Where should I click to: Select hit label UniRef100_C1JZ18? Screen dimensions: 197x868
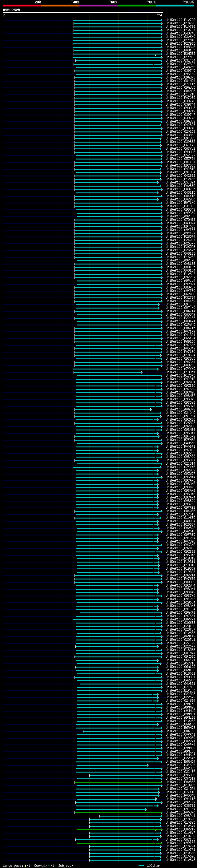[180, 94]
